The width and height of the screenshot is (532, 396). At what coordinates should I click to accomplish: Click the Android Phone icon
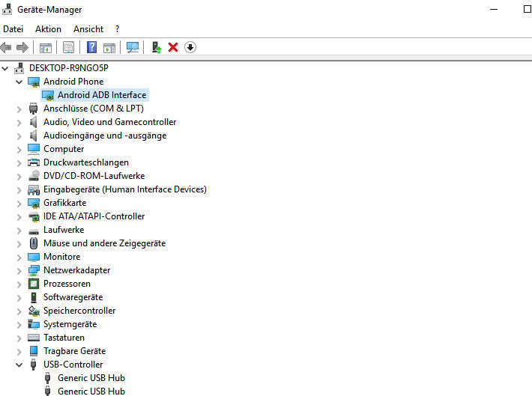[34, 82]
